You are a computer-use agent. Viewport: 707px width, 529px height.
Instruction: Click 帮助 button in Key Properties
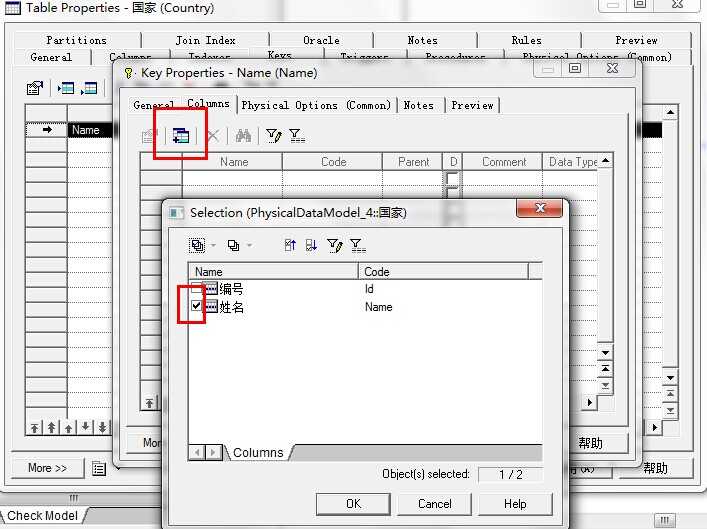[590, 443]
